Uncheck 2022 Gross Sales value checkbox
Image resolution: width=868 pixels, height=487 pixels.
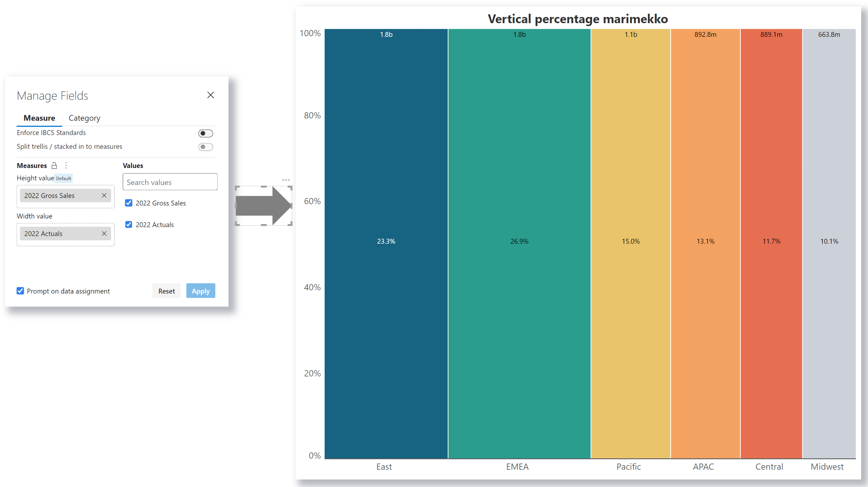coord(129,203)
